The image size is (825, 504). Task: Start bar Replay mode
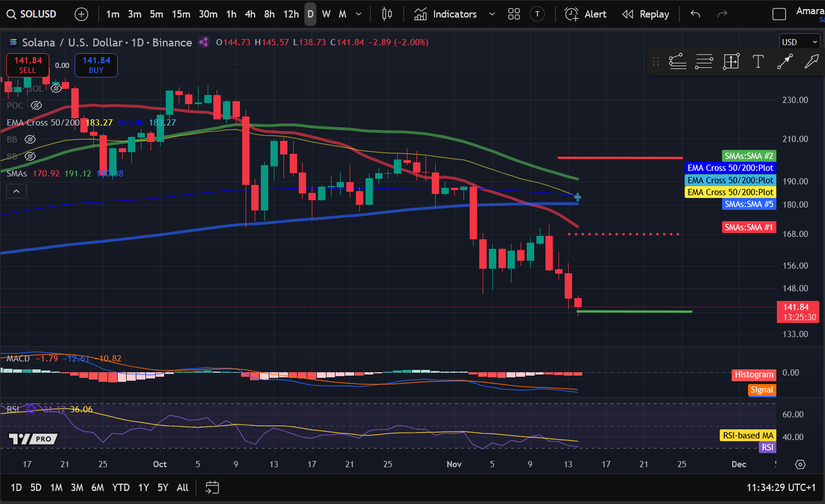[646, 14]
